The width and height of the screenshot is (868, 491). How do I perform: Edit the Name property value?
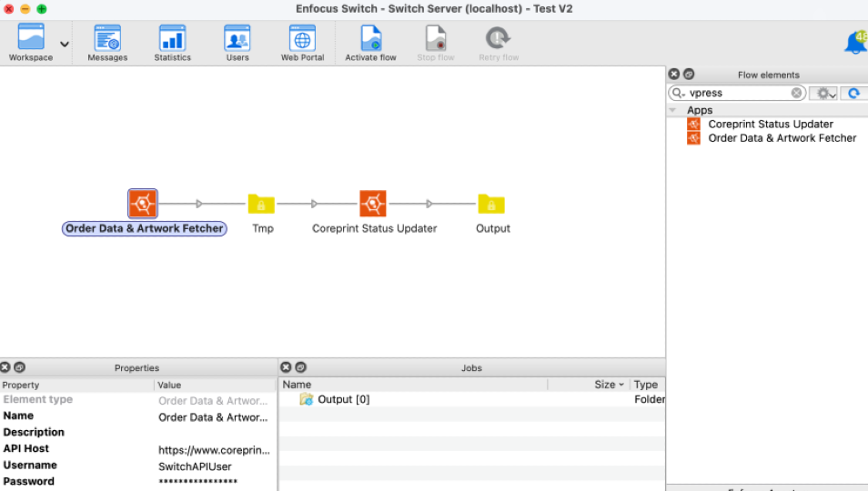(x=216, y=417)
